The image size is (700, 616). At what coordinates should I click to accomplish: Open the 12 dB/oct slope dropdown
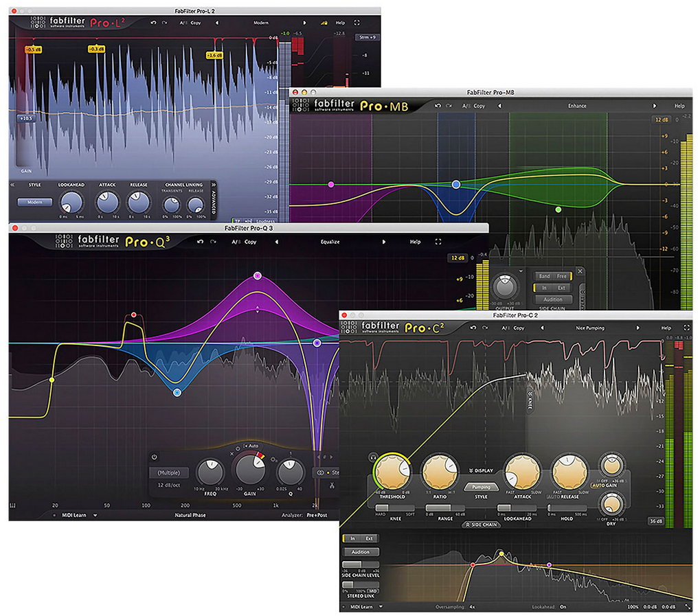click(169, 486)
